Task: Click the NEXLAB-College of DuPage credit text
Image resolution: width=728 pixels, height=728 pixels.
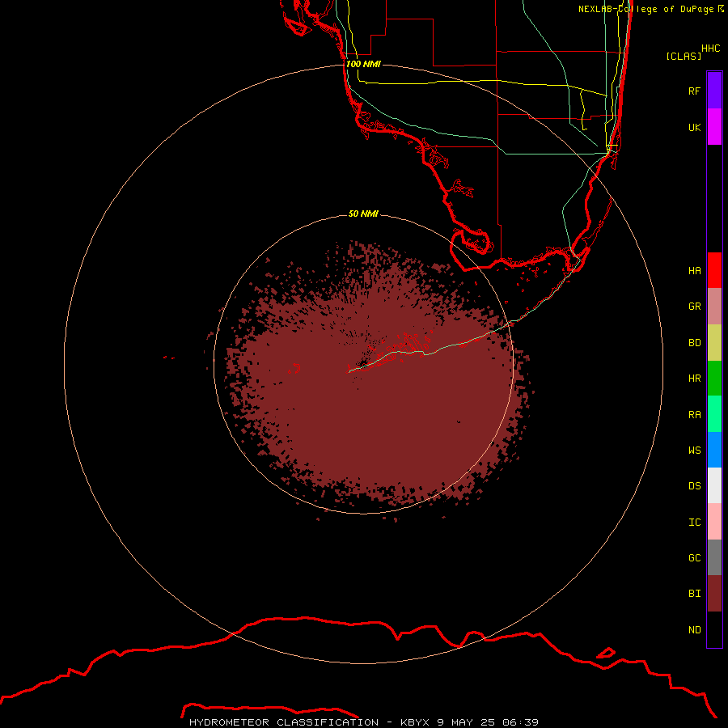Action: tap(651, 9)
